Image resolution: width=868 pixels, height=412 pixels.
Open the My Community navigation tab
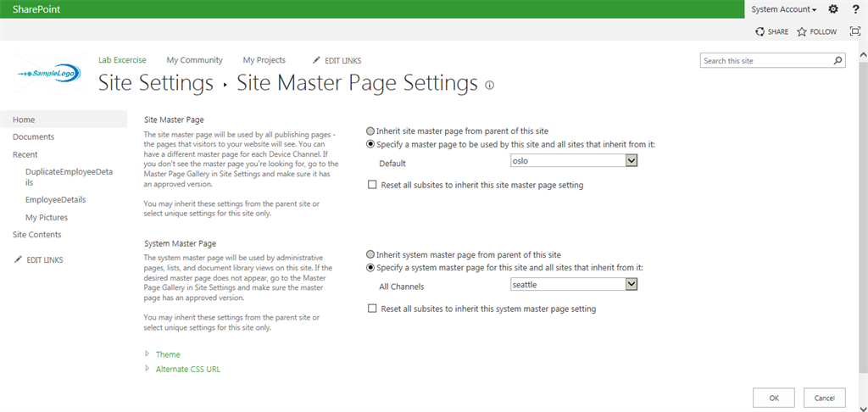click(x=194, y=60)
